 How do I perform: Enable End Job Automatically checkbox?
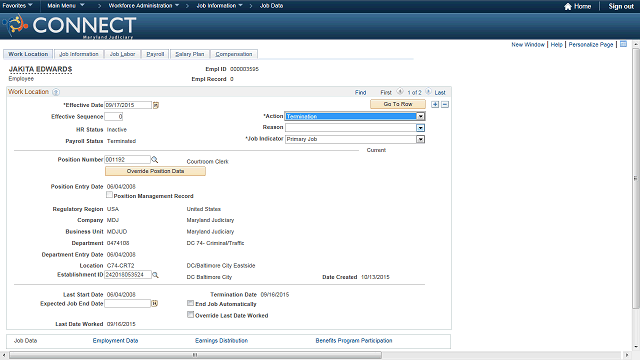pos(190,303)
